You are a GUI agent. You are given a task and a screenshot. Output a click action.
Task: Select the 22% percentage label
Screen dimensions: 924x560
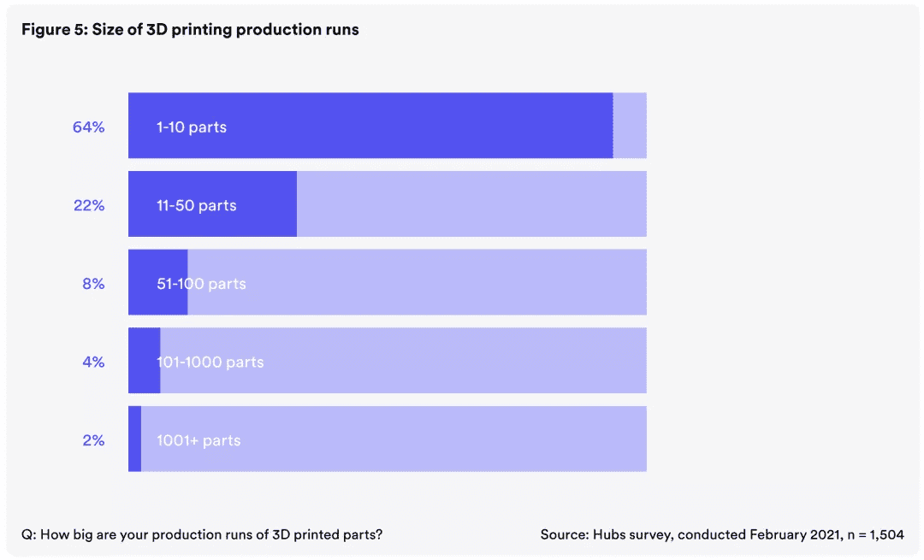coord(89,205)
